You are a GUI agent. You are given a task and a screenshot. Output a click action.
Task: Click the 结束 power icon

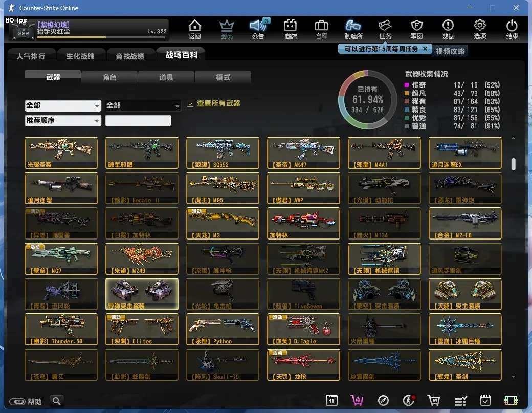point(512,29)
